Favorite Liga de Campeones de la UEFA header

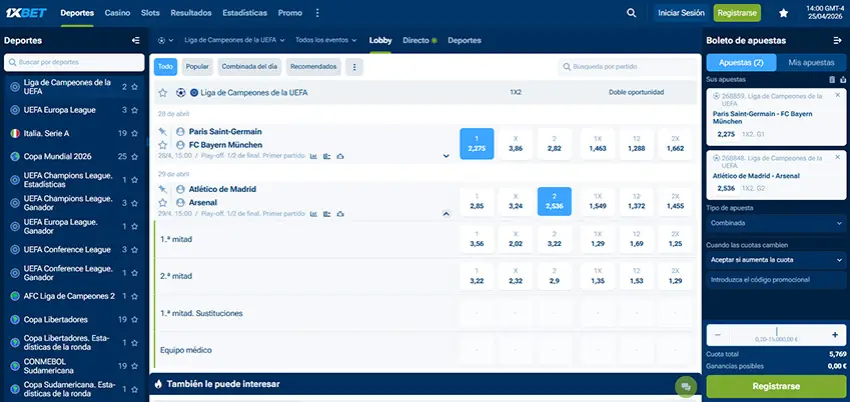(x=163, y=93)
